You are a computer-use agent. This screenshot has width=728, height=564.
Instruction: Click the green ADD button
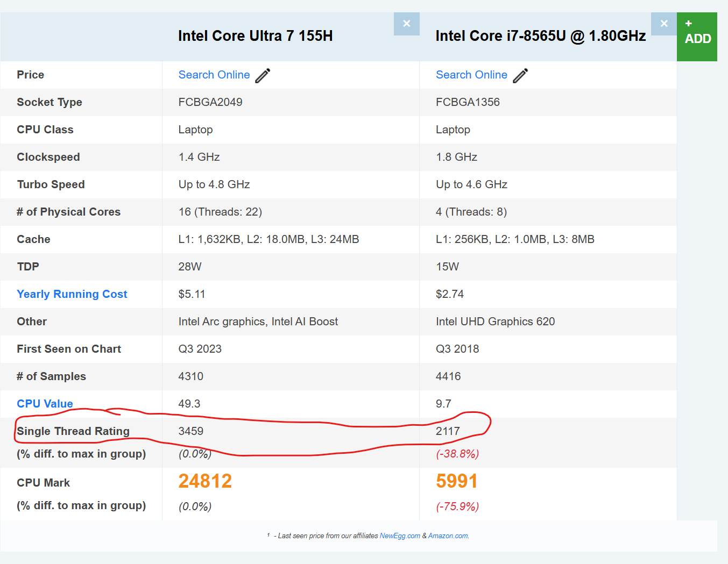pyautogui.click(x=697, y=37)
